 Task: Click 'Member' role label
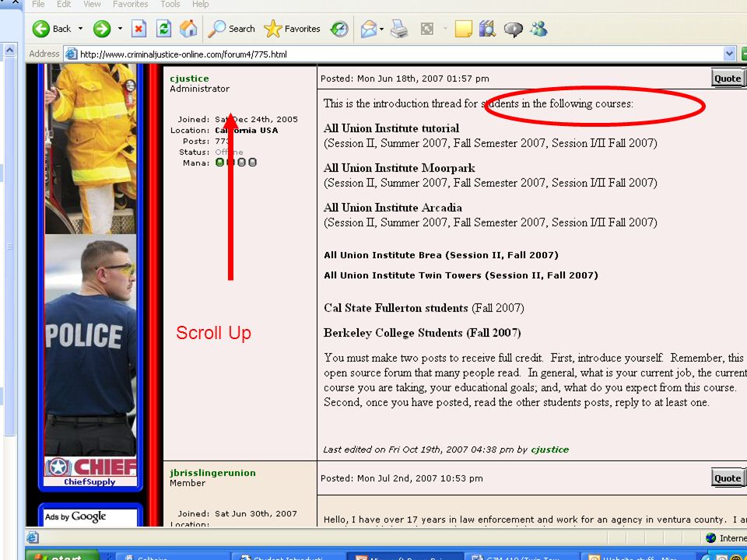coord(188,483)
